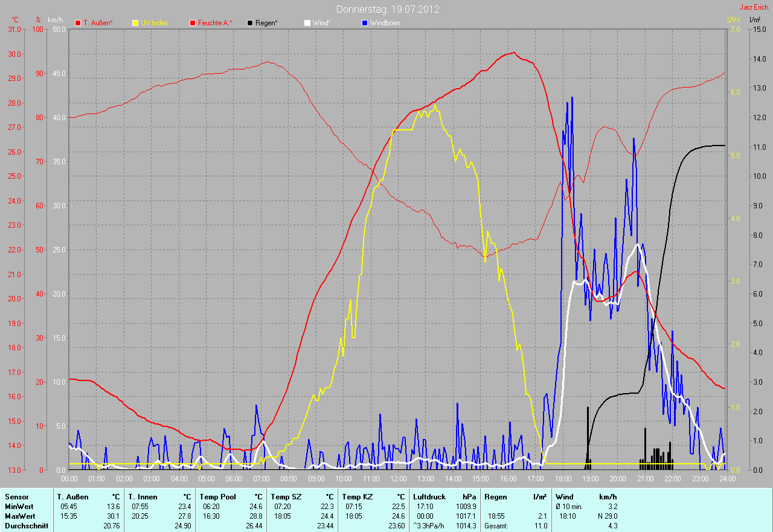
Task: Click the rain maximum time '18:55'
Action: [x=496, y=516]
